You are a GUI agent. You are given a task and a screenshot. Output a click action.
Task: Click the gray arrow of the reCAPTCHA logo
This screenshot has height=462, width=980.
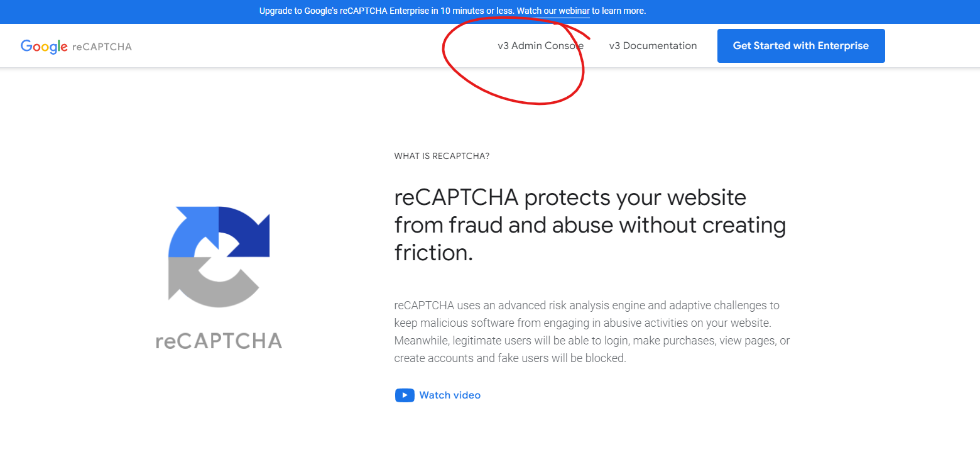point(207,283)
